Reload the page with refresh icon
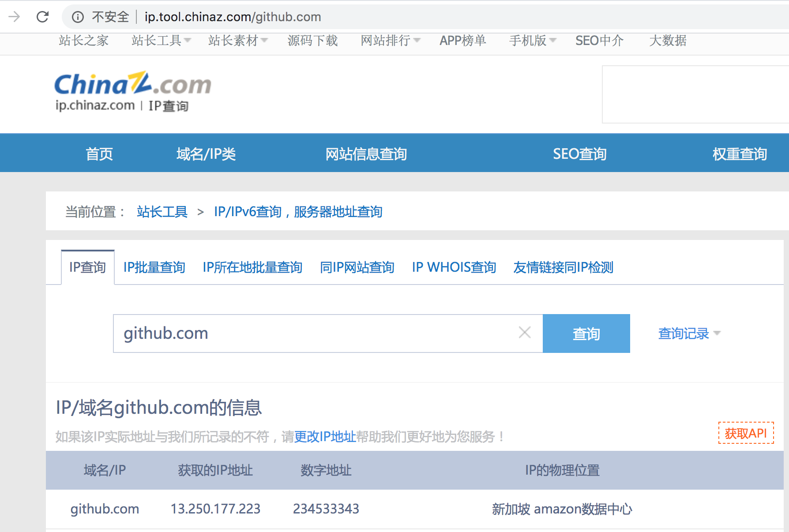Viewport: 789px width, 532px height. (x=43, y=17)
